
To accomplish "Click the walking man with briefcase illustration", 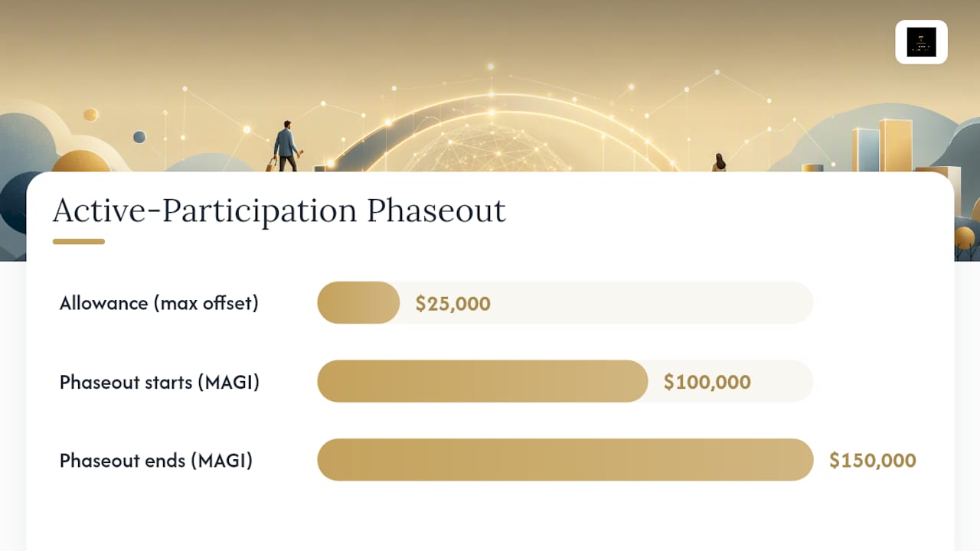I will coord(285,145).
